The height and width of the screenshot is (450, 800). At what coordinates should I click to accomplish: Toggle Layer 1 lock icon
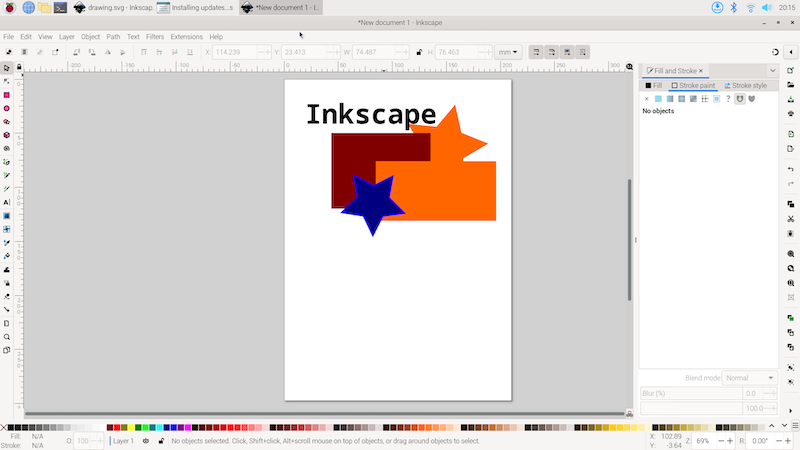click(161, 441)
